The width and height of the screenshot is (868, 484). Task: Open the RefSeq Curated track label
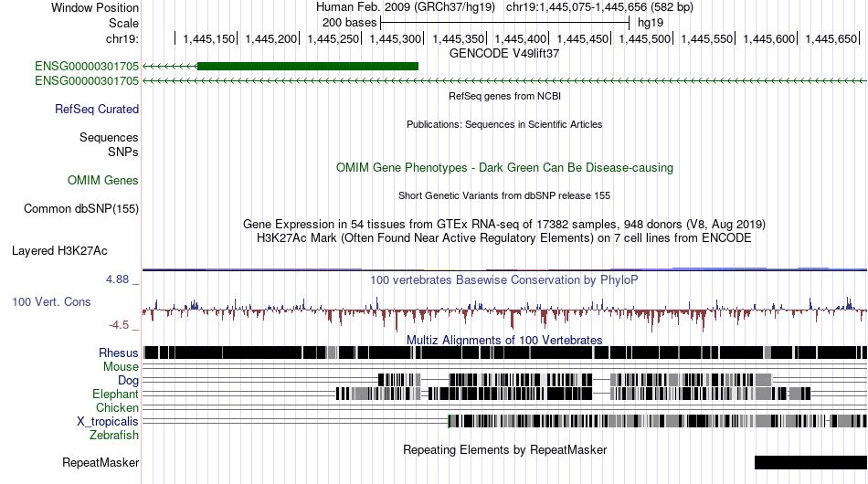coord(97,109)
